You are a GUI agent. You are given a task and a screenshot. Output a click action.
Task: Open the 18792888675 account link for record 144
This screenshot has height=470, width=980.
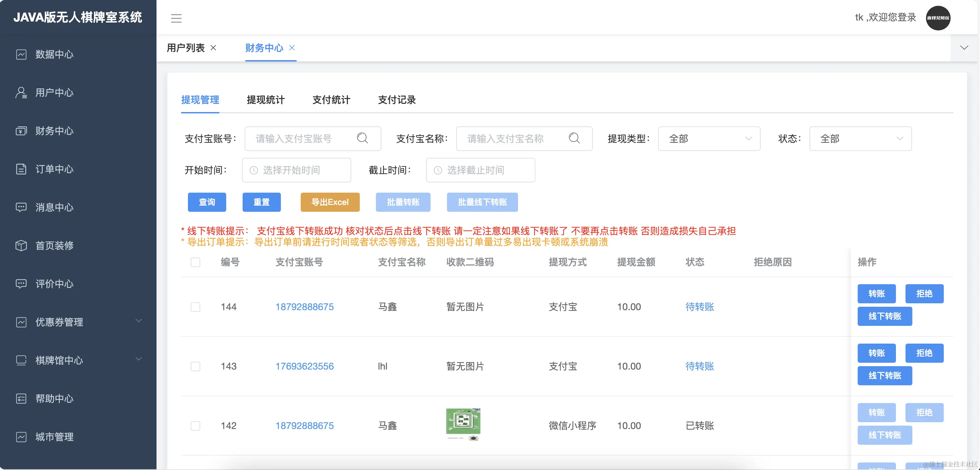pos(304,307)
